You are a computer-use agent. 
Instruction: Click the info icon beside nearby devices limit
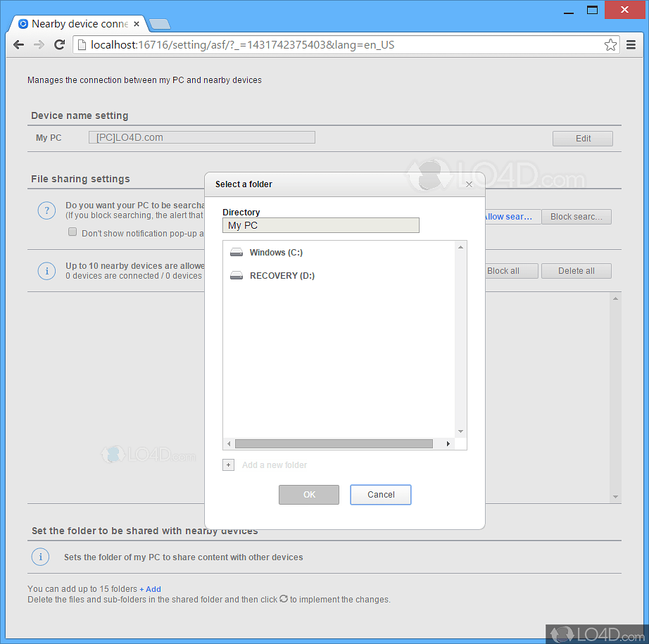[46, 270]
